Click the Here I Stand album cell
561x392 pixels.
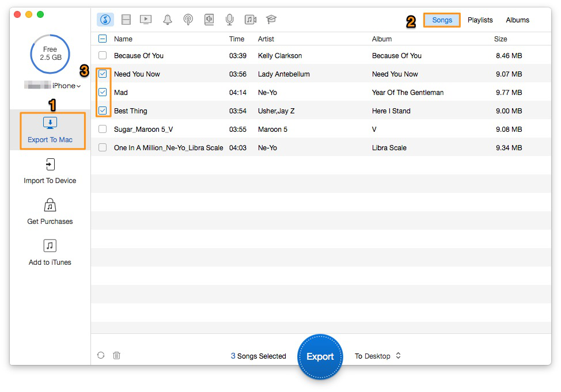391,111
